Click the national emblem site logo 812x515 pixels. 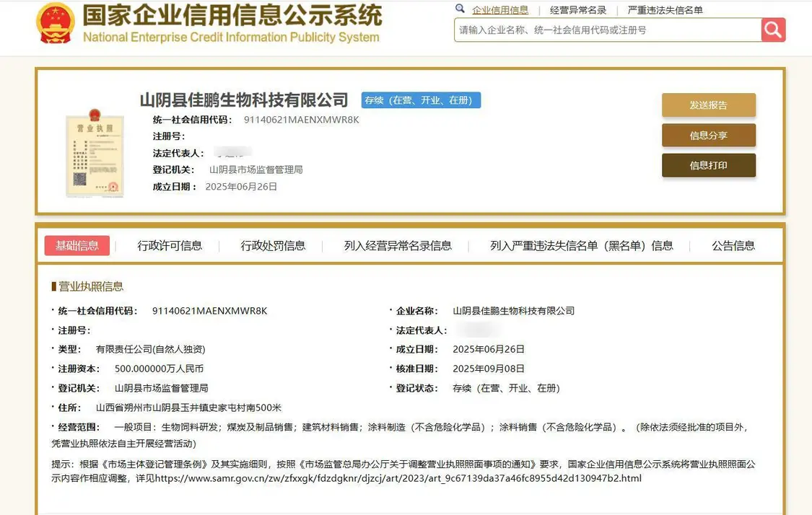tap(54, 25)
